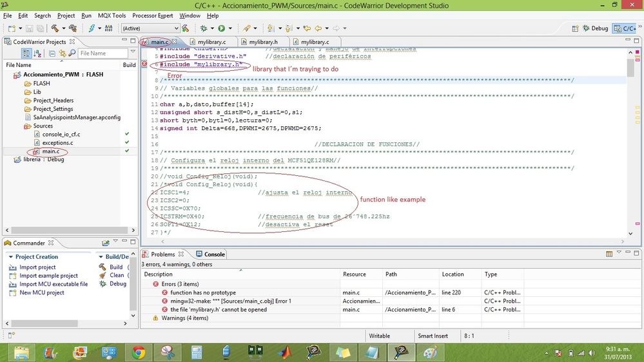The width and height of the screenshot is (644, 362).
Task: Click the lightning bolt Flash programmer icon
Action: click(x=92, y=28)
